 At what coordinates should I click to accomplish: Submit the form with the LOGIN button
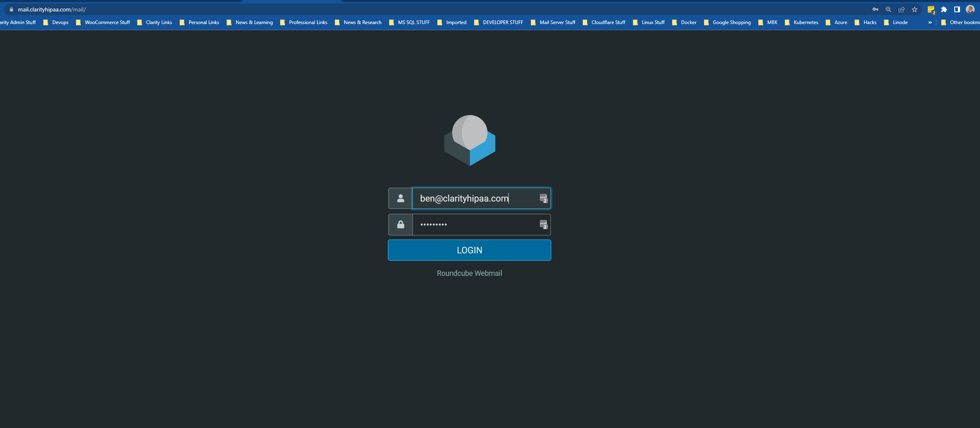pyautogui.click(x=470, y=250)
